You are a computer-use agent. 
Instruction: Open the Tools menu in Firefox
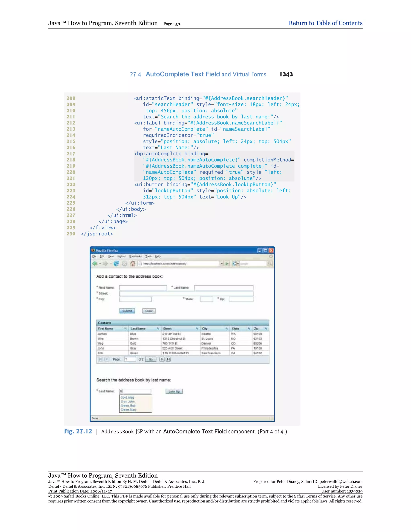coord(148,256)
